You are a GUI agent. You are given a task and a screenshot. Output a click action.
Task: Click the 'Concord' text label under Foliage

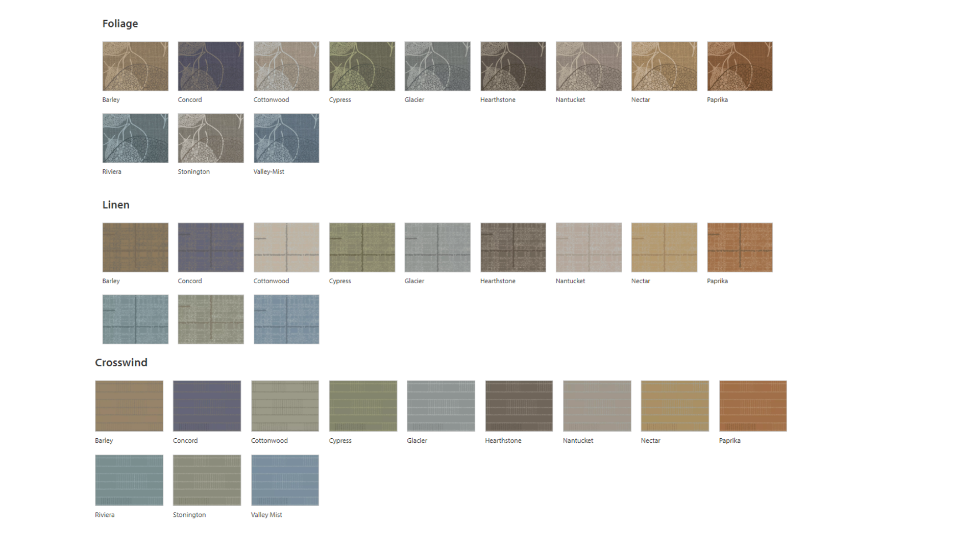(x=190, y=100)
